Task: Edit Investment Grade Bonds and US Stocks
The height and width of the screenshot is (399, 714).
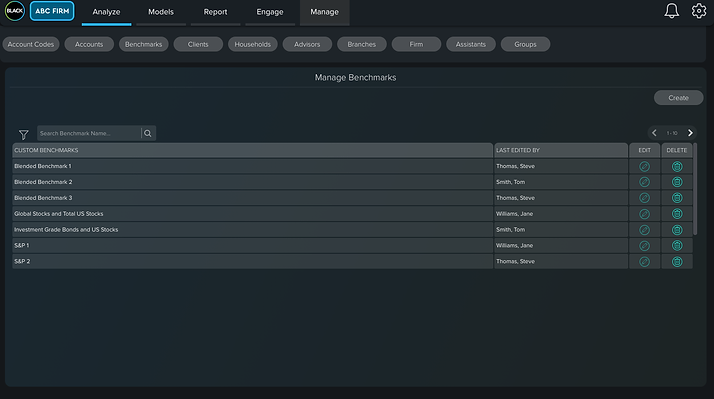Action: click(x=644, y=230)
